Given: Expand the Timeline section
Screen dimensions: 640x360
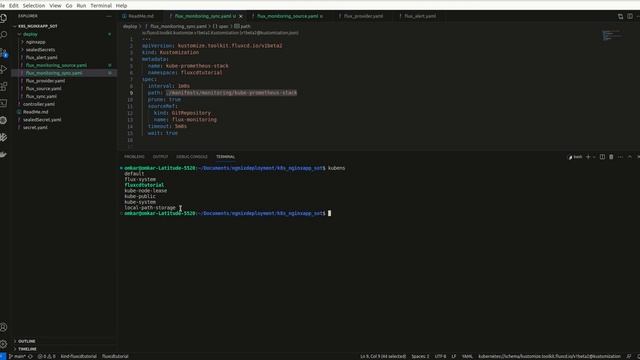Looking at the screenshot, I should coord(27,349).
